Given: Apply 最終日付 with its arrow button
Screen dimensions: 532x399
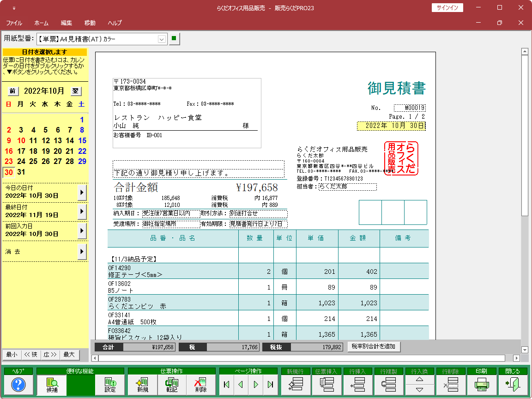Looking at the screenshot, I should click(82, 212).
